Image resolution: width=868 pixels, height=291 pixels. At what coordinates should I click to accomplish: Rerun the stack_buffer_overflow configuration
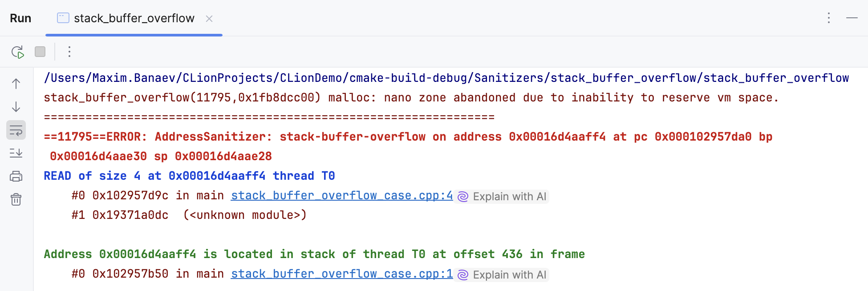tap(18, 52)
